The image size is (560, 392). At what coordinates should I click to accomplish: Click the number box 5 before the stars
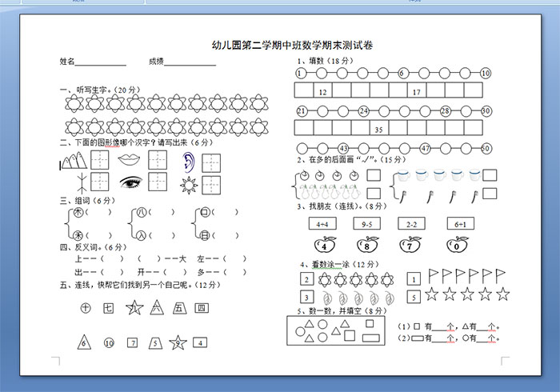point(414,297)
